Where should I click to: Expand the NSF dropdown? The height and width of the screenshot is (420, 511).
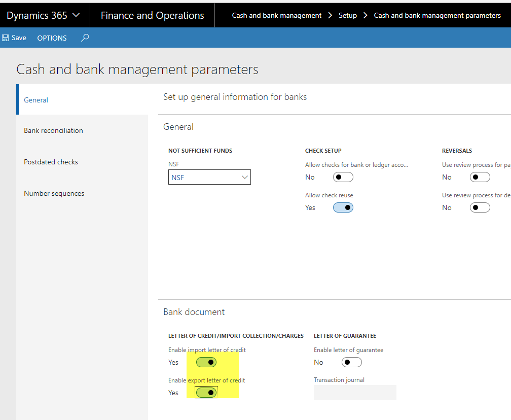245,177
